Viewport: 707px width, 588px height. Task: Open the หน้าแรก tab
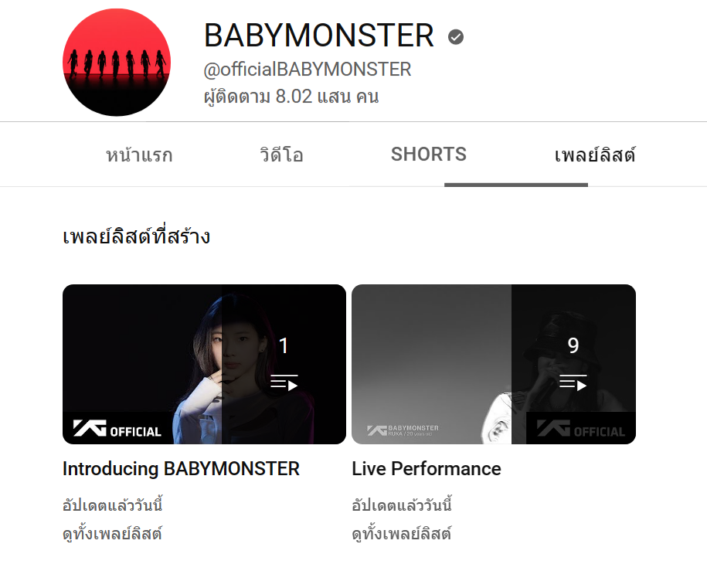(x=139, y=155)
